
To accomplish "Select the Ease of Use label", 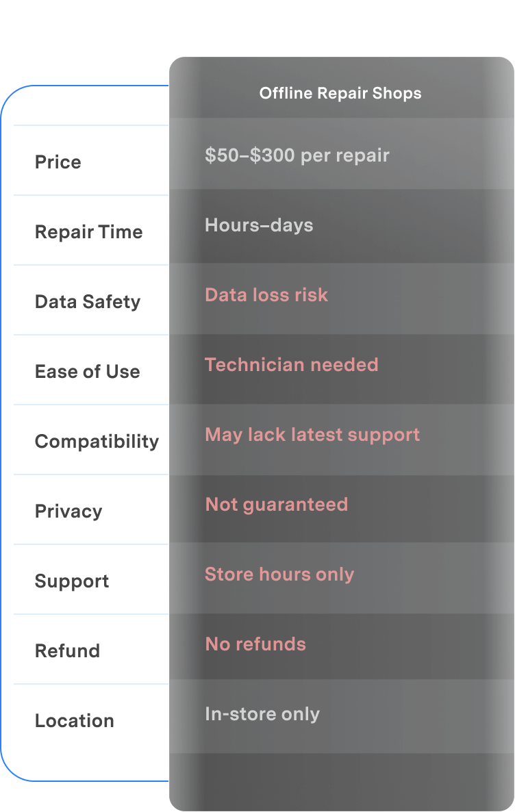I will pos(88,372).
